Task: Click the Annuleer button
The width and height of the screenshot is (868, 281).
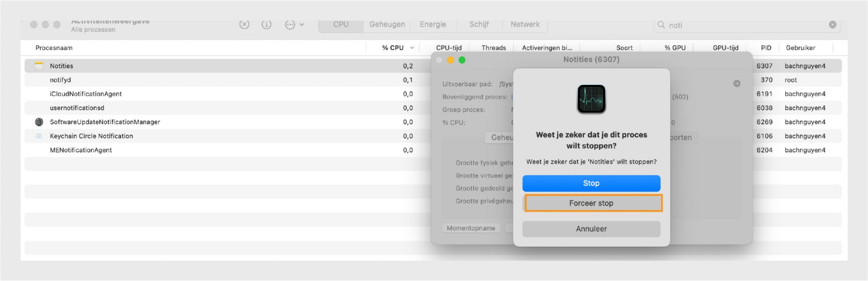Action: 591,229
